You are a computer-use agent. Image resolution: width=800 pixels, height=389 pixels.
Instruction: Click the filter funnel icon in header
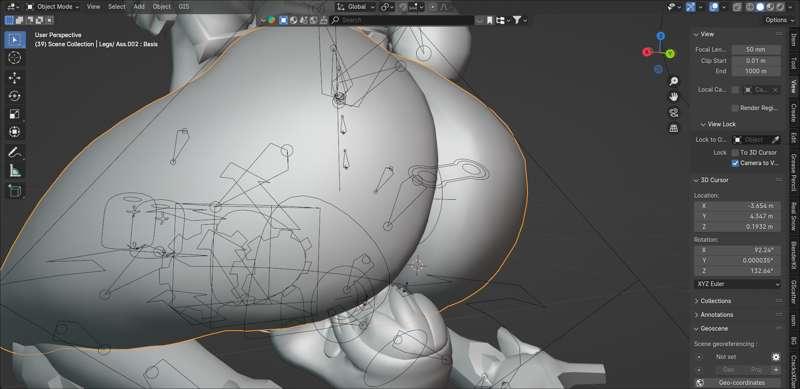pyautogui.click(x=517, y=20)
